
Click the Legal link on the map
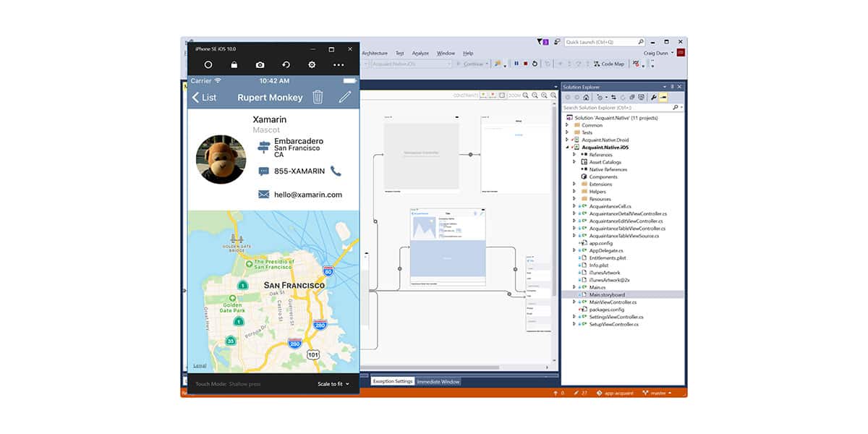[x=200, y=365]
